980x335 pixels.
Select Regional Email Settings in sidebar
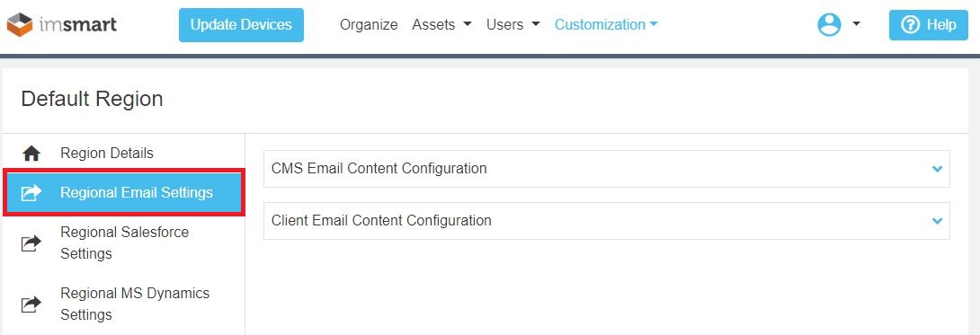coord(124,193)
